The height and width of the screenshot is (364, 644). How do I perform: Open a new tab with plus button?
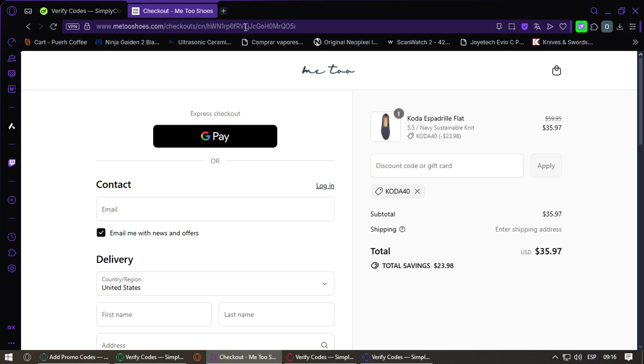click(x=224, y=11)
